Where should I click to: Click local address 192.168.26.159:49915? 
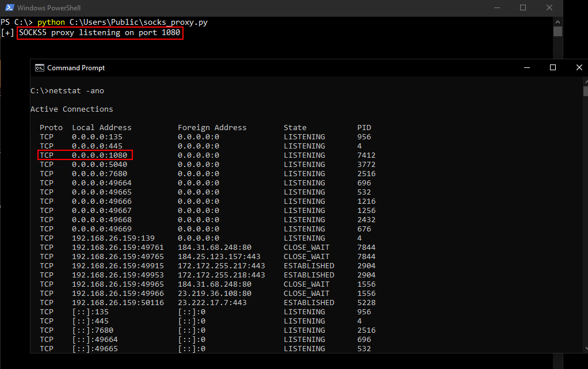[118, 266]
